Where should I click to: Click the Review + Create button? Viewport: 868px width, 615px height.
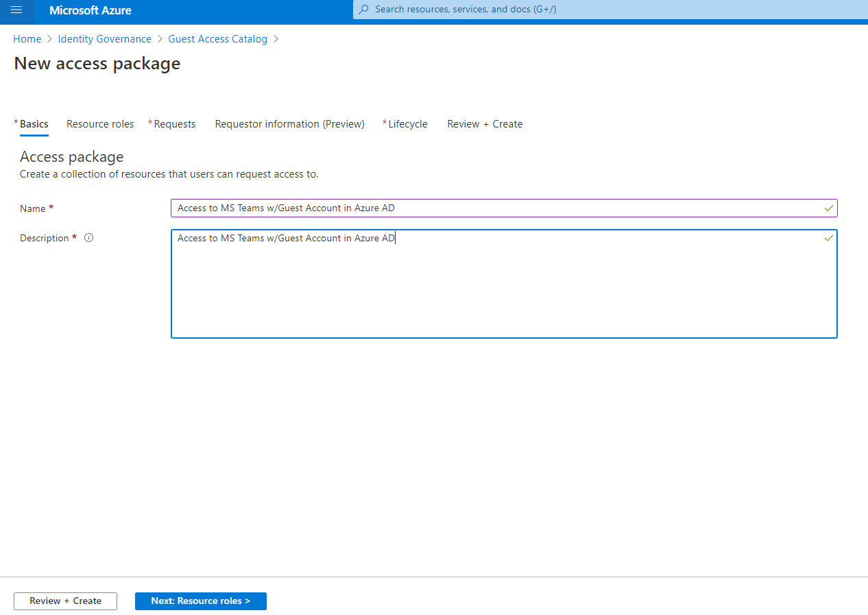(65, 601)
